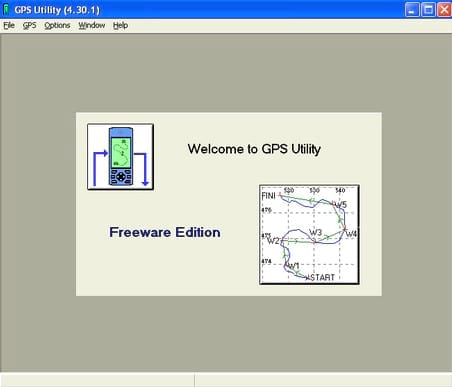Open the File menu
This screenshot has width=452, height=387.
point(9,26)
